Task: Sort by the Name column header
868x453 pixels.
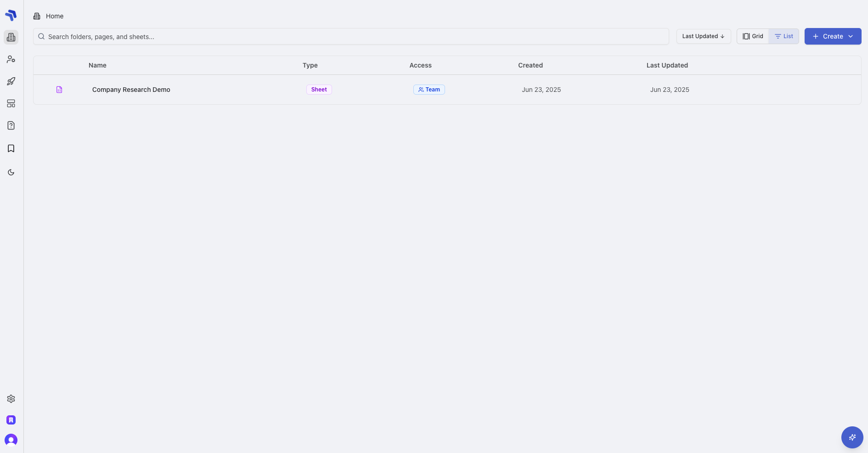Action: [97, 65]
